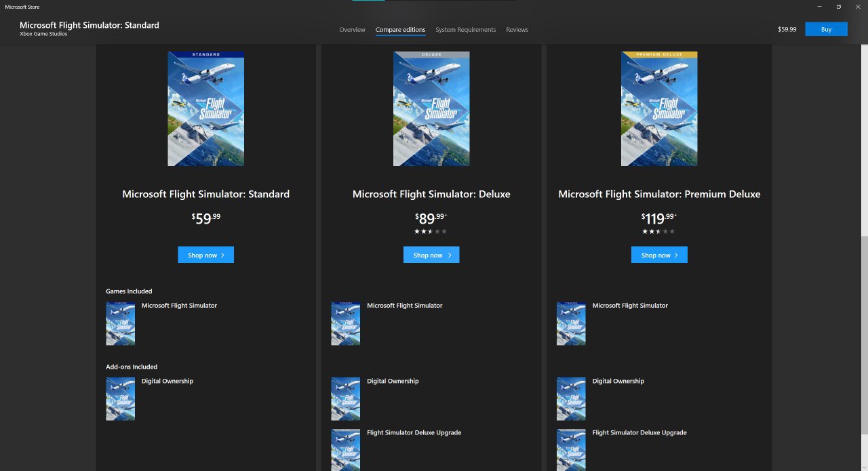This screenshot has height=471, width=868.
Task: Click the Microsoft Flight Simulator: Premium Deluxe title
Action: (x=659, y=194)
